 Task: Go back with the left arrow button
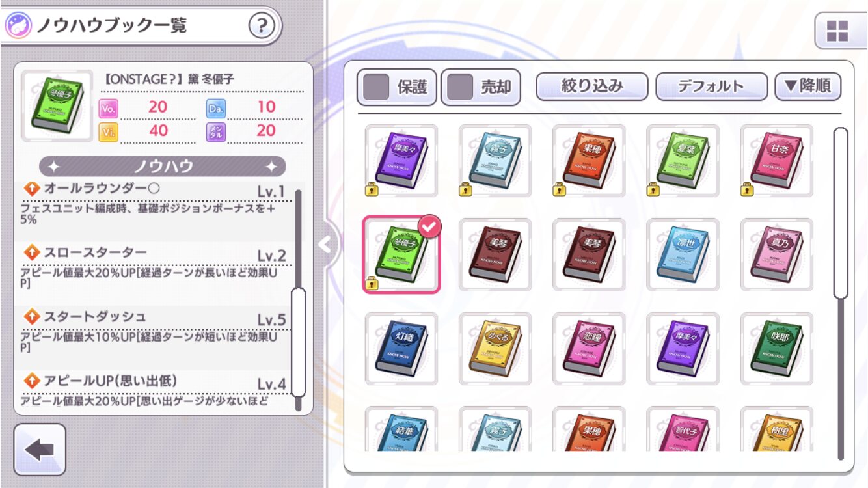(x=40, y=450)
